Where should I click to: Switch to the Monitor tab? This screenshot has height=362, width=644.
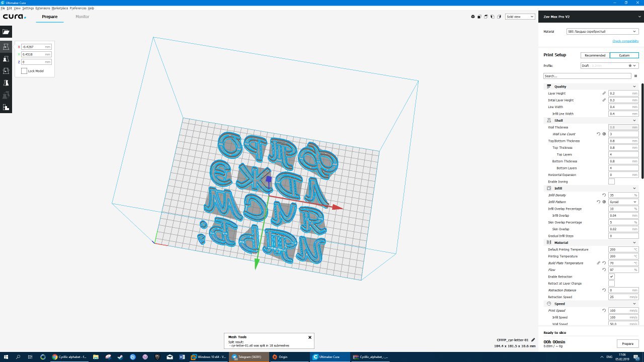coord(83,17)
